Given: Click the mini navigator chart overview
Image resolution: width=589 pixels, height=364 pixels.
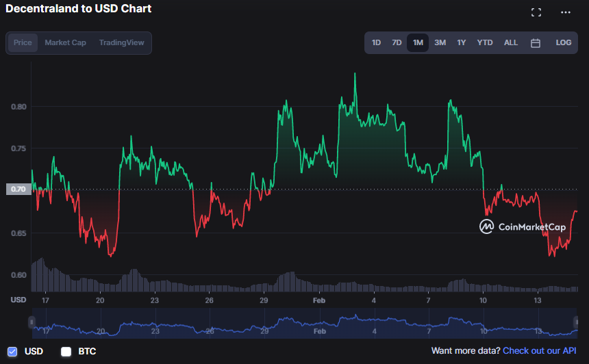Looking at the screenshot, I should pyautogui.click(x=304, y=324).
